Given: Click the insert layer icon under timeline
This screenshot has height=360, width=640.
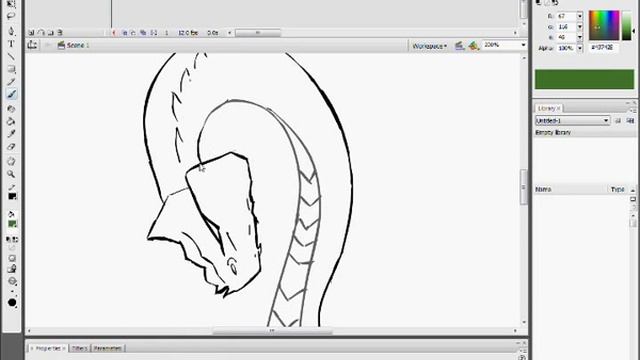Looking at the screenshot, I should pyautogui.click(x=31, y=33).
